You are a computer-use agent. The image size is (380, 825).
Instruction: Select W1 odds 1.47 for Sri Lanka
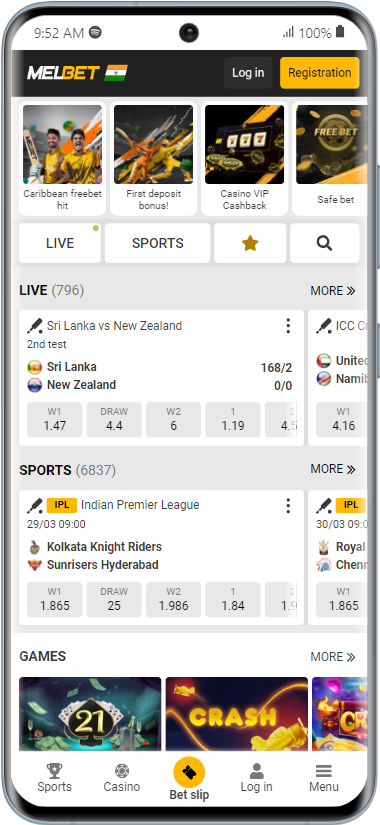55,420
